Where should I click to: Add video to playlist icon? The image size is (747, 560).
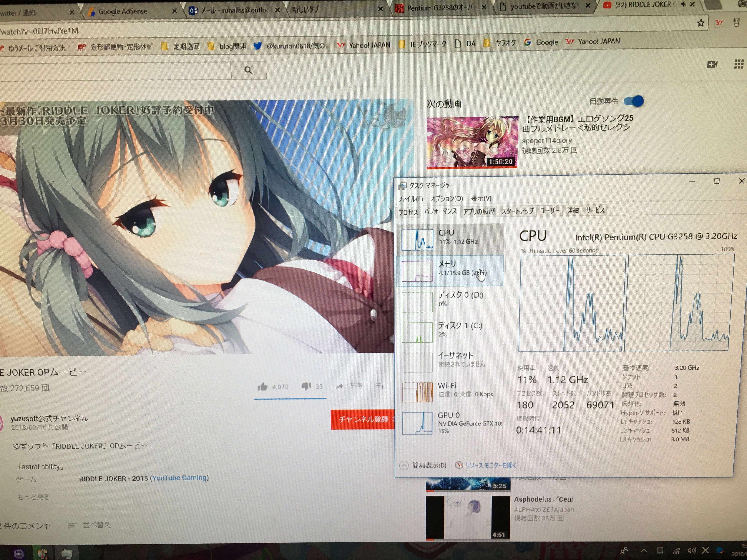(380, 386)
